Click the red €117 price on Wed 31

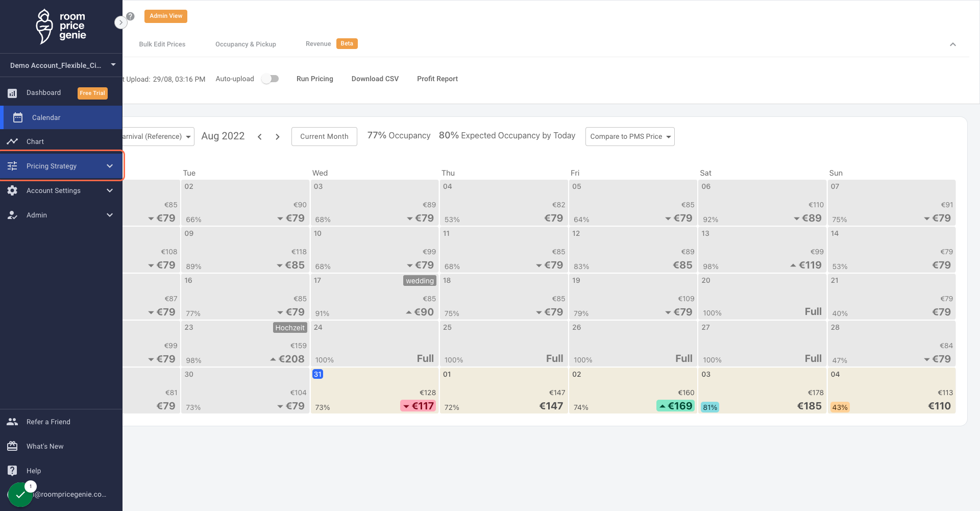418,406
